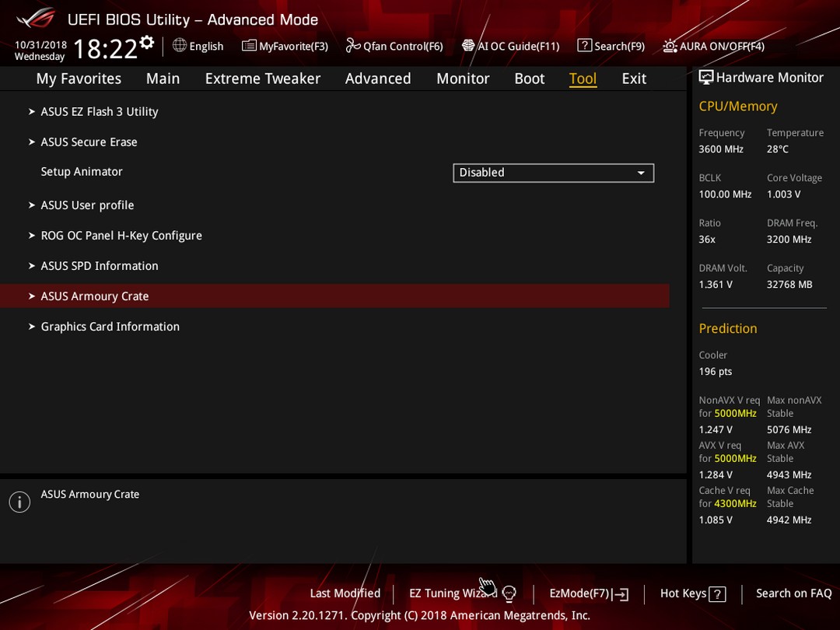840x630 pixels.
Task: Click the 196 pts cooler score
Action: 716,371
